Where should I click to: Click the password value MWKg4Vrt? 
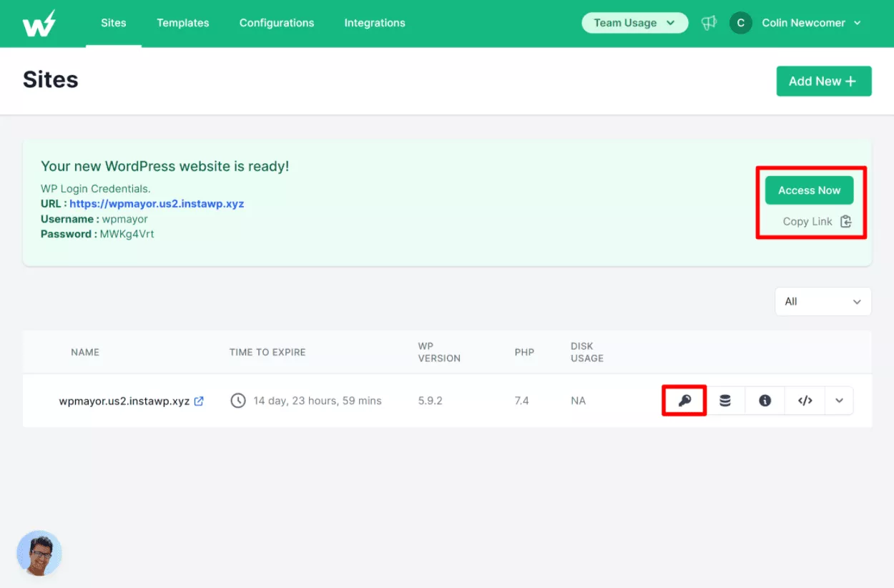pos(127,234)
